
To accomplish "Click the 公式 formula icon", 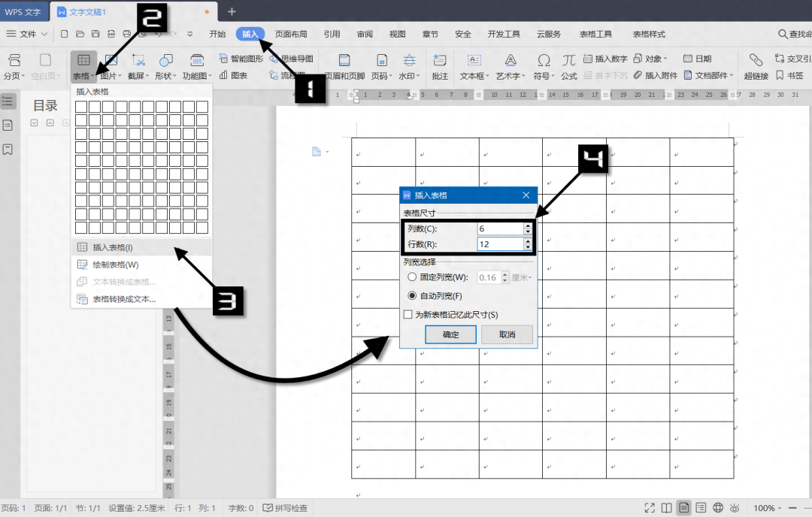I will (x=568, y=60).
